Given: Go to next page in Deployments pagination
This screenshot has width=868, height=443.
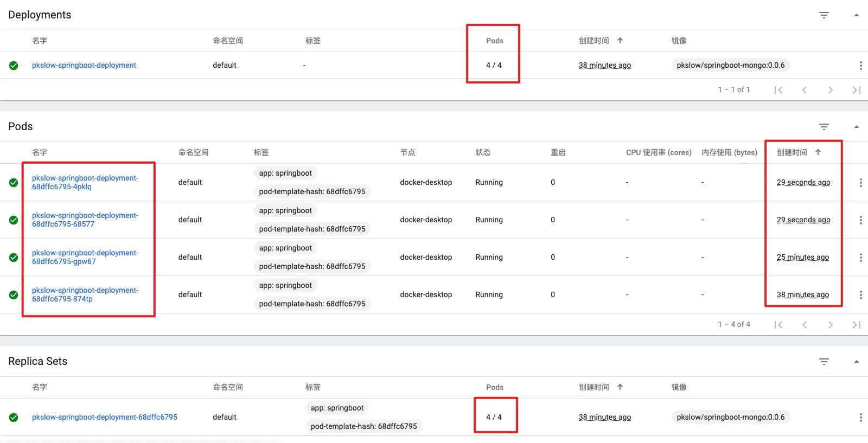Looking at the screenshot, I should click(831, 90).
